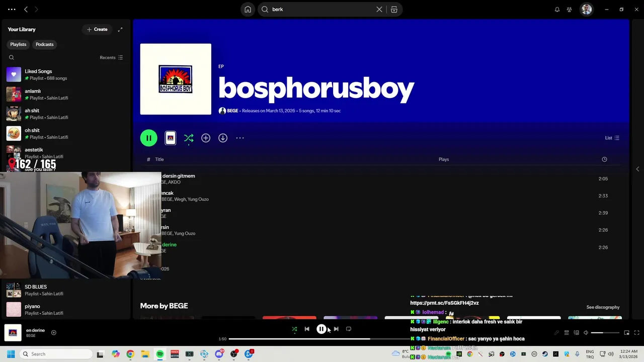Skip to the next track
Image resolution: width=644 pixels, height=362 pixels.
336,329
